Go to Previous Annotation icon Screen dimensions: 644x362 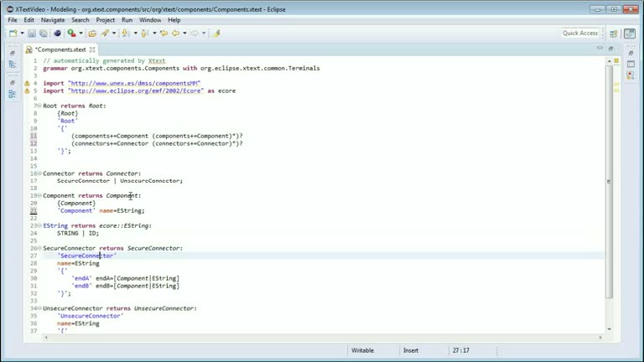(144, 34)
